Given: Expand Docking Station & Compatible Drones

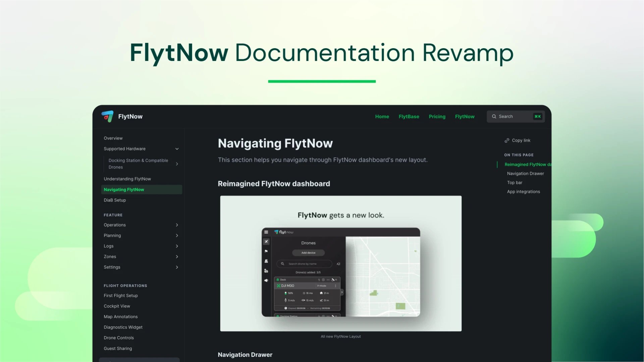Looking at the screenshot, I should point(177,164).
